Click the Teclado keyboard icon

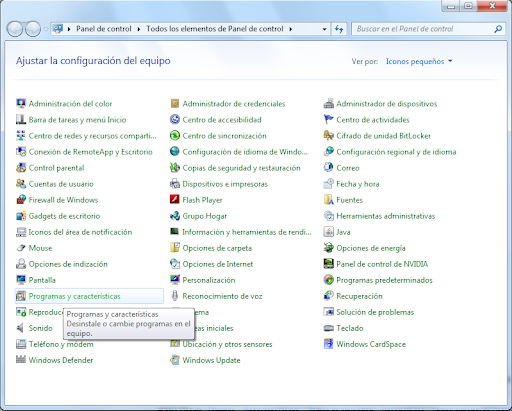pos(329,328)
